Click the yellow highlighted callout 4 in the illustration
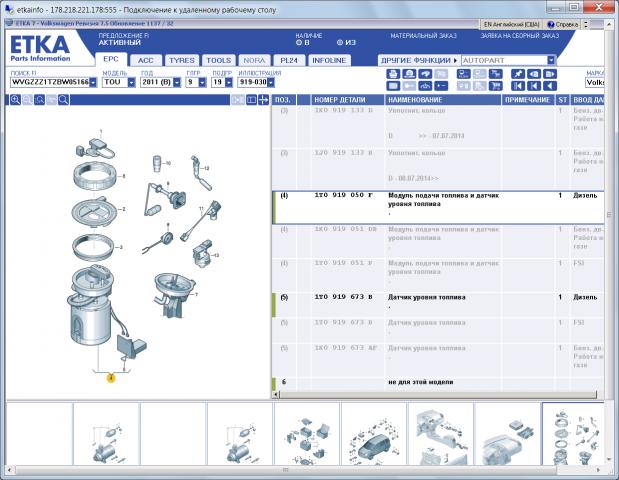The image size is (619, 480). point(111,378)
